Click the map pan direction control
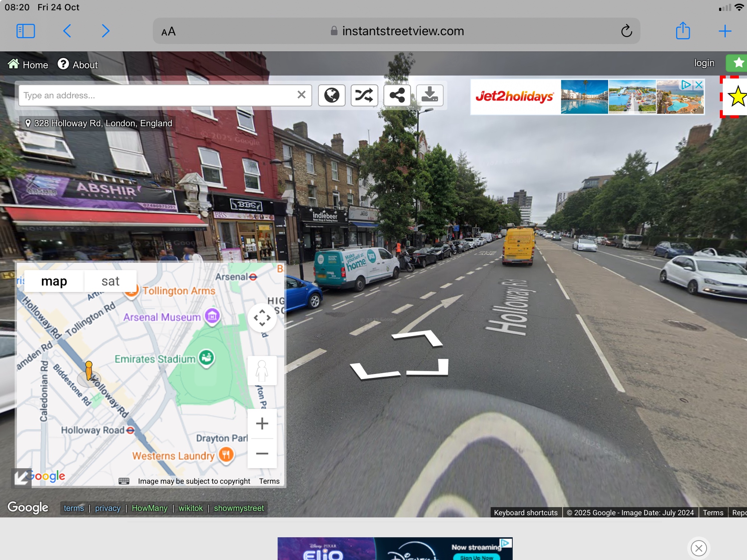Viewport: 747px width, 560px height. point(262,318)
